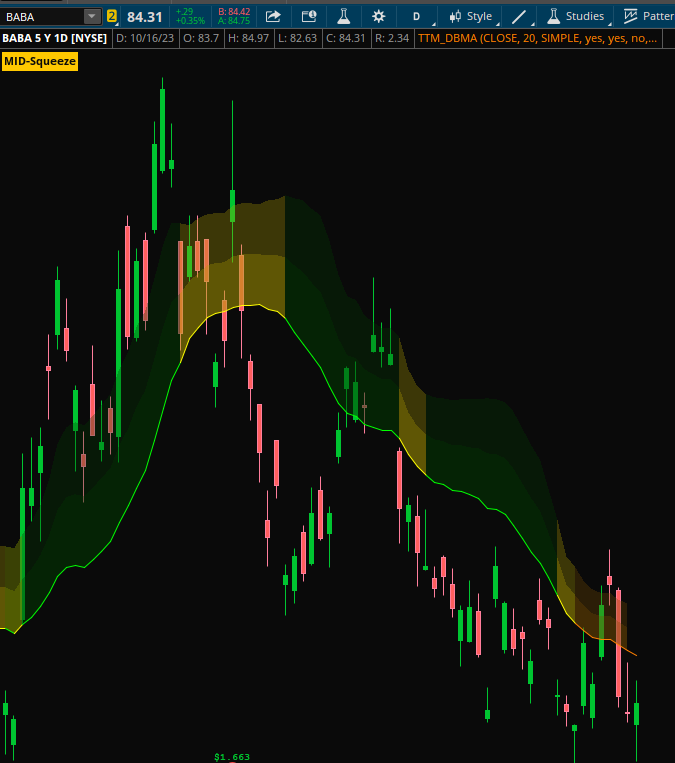Image resolution: width=675 pixels, height=763 pixels.
Task: Click the share chart arrow icon
Action: 273,16
